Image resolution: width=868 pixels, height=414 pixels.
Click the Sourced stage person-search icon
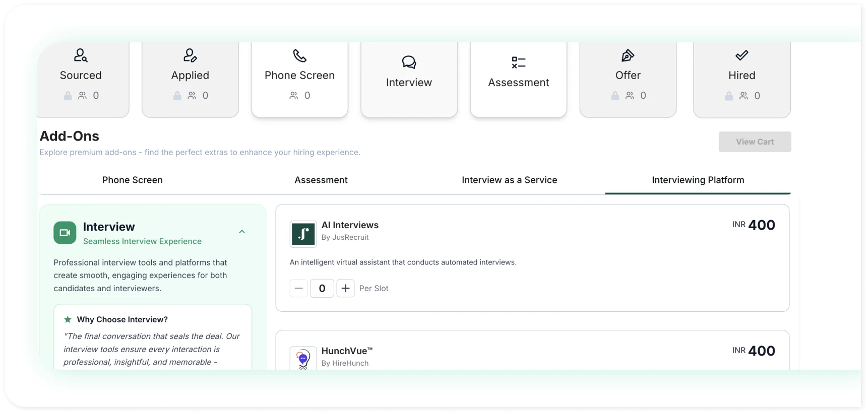point(81,55)
